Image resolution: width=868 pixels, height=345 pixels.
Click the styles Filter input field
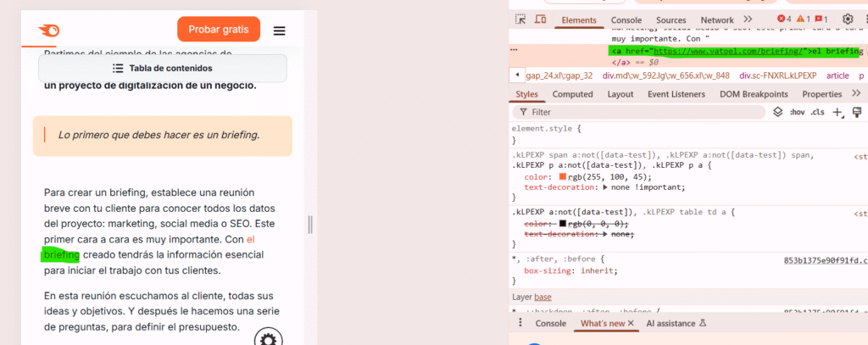click(x=644, y=112)
